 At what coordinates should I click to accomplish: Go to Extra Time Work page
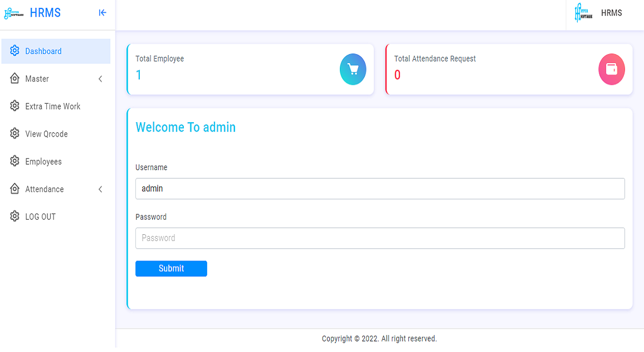[53, 107]
